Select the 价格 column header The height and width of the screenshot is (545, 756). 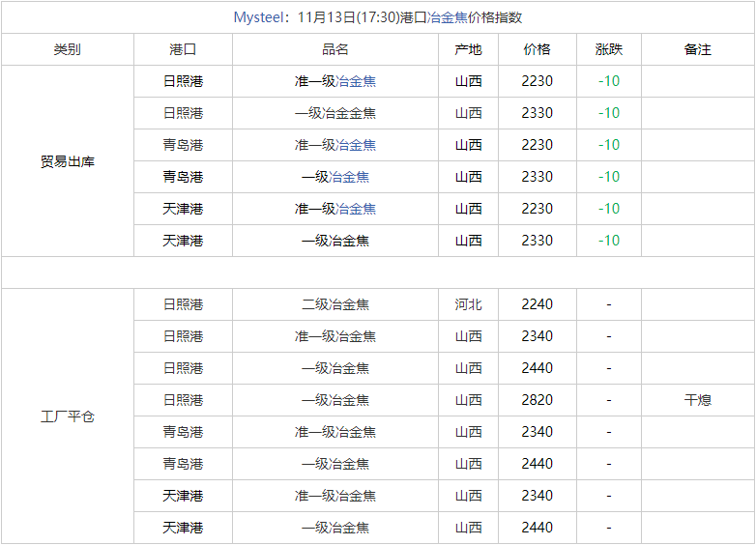538,49
